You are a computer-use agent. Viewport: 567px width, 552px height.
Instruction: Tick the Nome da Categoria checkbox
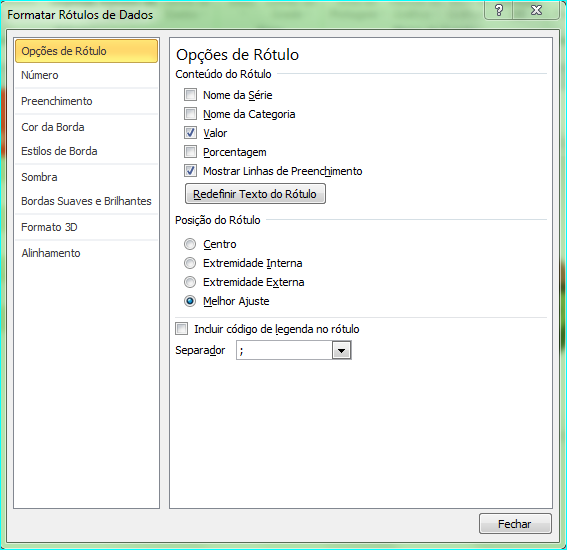[x=190, y=114]
